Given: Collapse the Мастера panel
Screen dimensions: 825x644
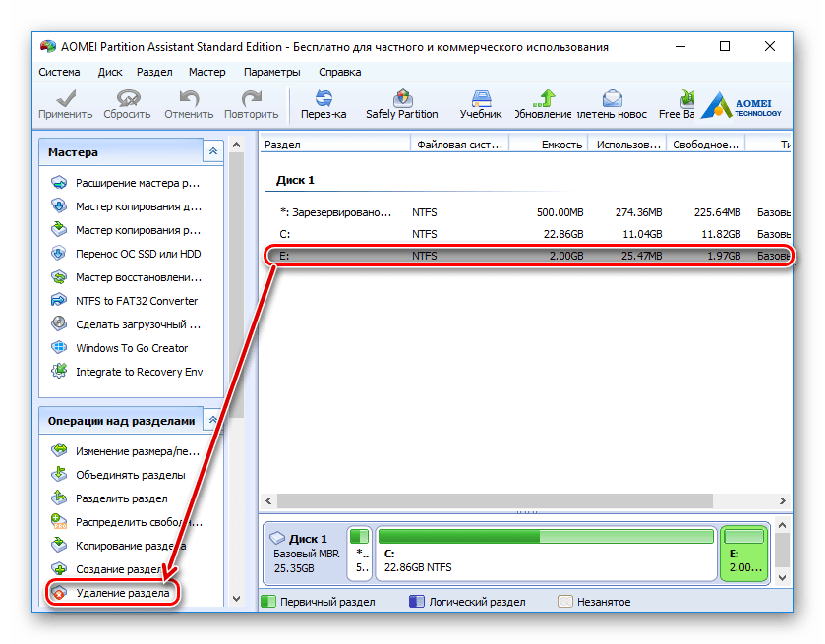Looking at the screenshot, I should [x=212, y=151].
